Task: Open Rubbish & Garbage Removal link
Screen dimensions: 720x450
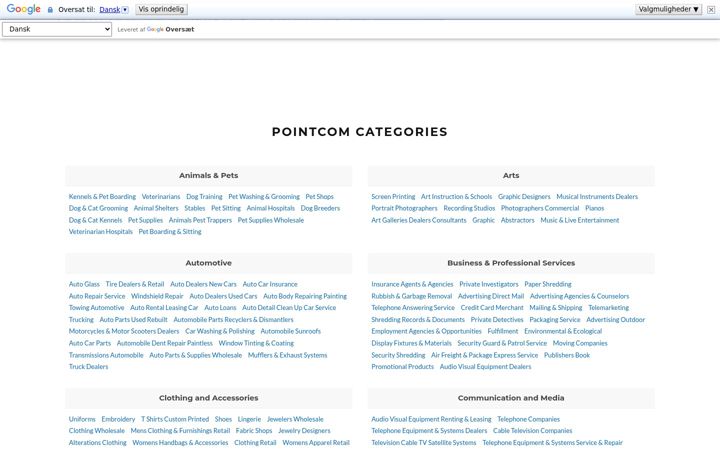Action: 412,296
